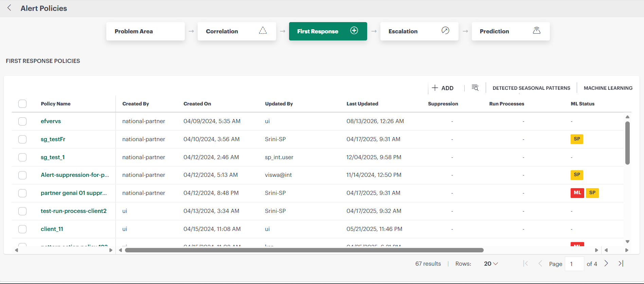Image resolution: width=644 pixels, height=284 pixels.
Task: Click table scroll up arrow
Action: coord(627,117)
